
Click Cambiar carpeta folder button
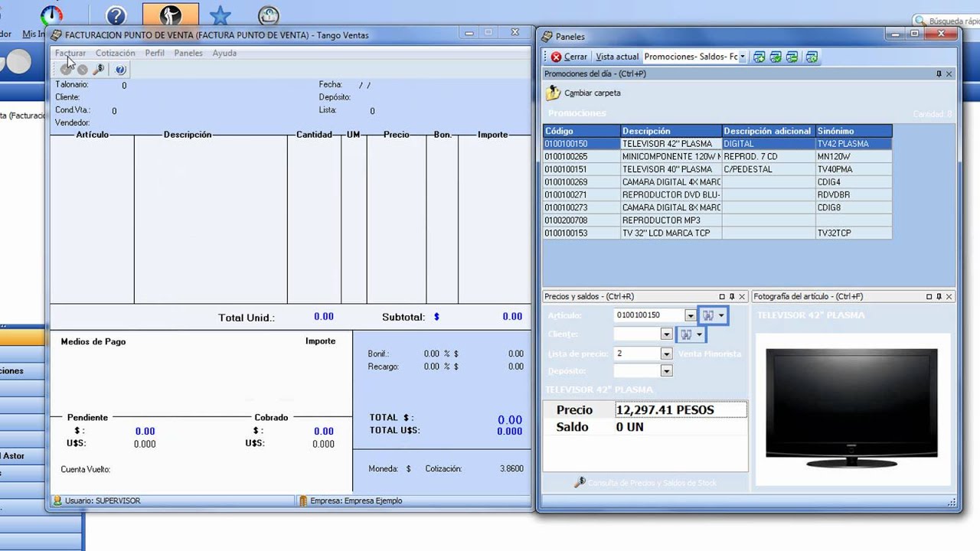coord(583,93)
